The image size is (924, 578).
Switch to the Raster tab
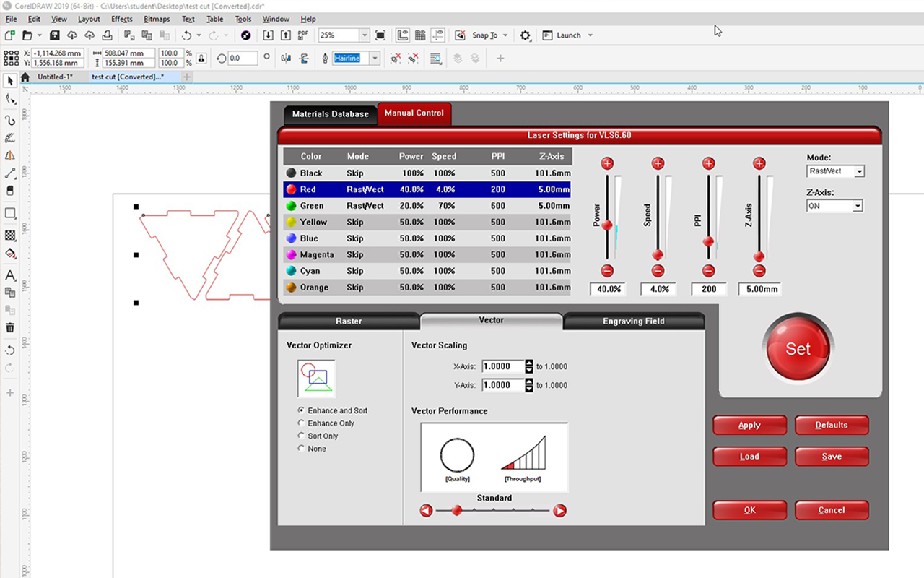tap(349, 321)
